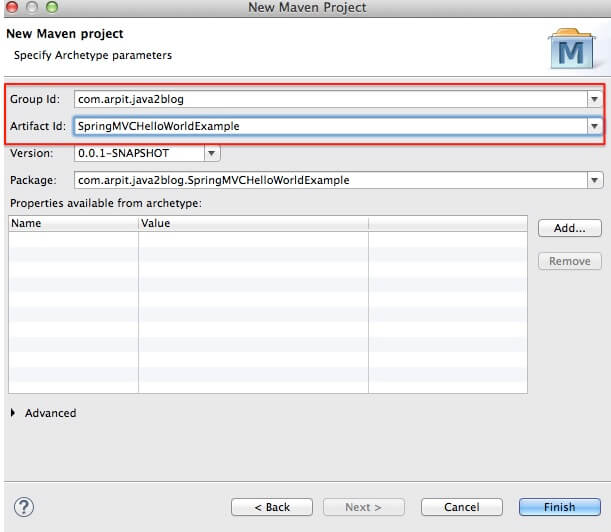Click the Add... property button

point(570,228)
